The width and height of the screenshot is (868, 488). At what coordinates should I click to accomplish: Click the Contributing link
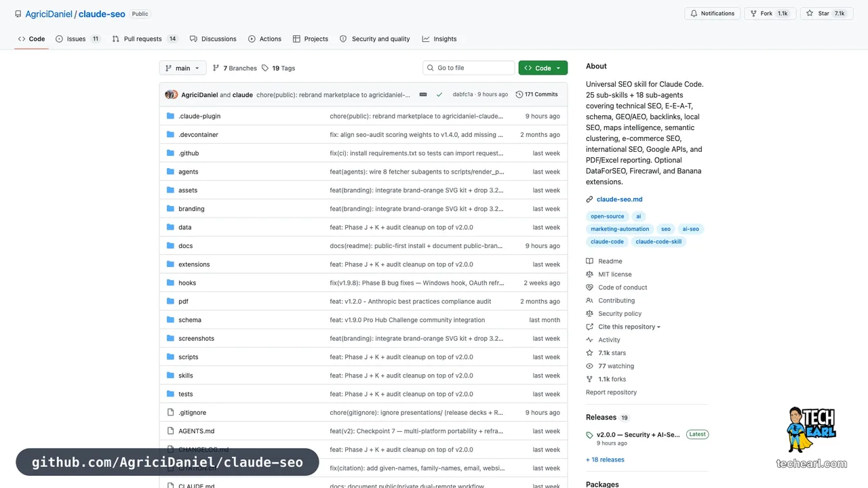(x=616, y=300)
